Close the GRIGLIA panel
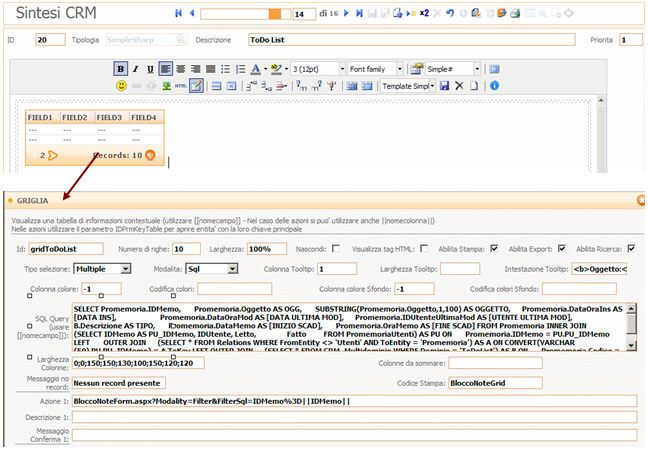This screenshot has width=648, height=449. click(641, 200)
